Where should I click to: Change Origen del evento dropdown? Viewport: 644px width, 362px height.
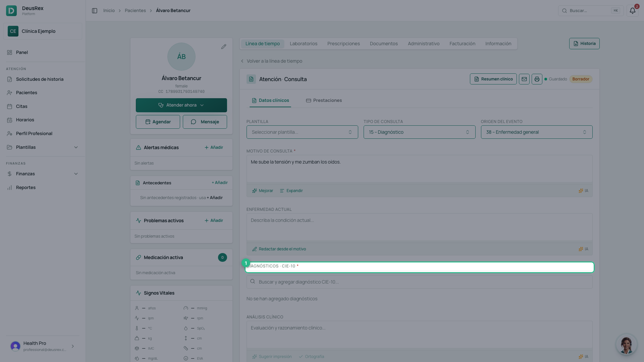(x=537, y=132)
